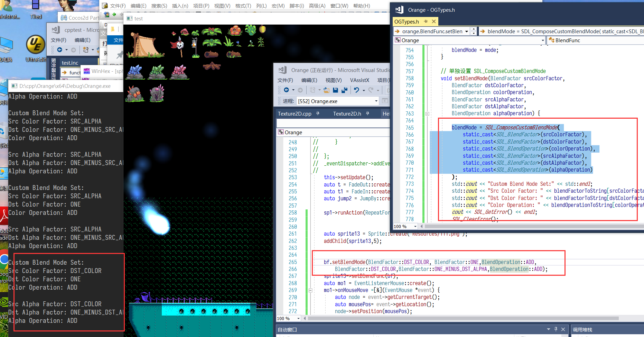644x337 pixels.
Task: Click the Orange scope bar in Texture2D editor
Action: coord(333,132)
